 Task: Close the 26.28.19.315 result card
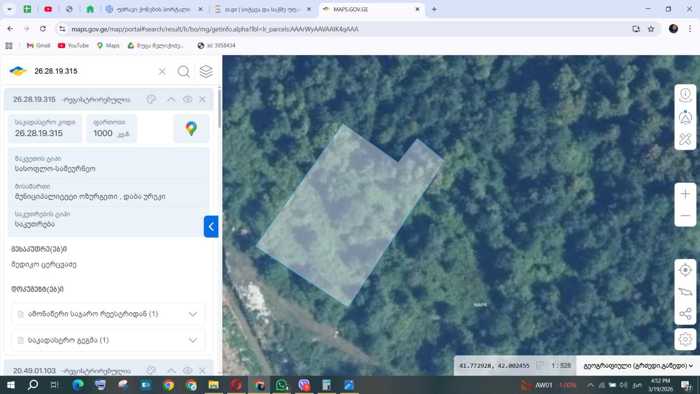202,100
